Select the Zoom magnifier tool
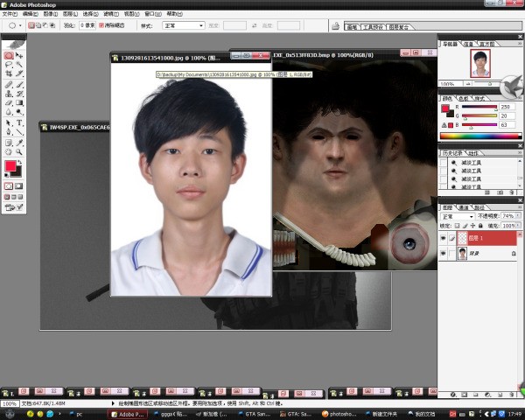 19,151
